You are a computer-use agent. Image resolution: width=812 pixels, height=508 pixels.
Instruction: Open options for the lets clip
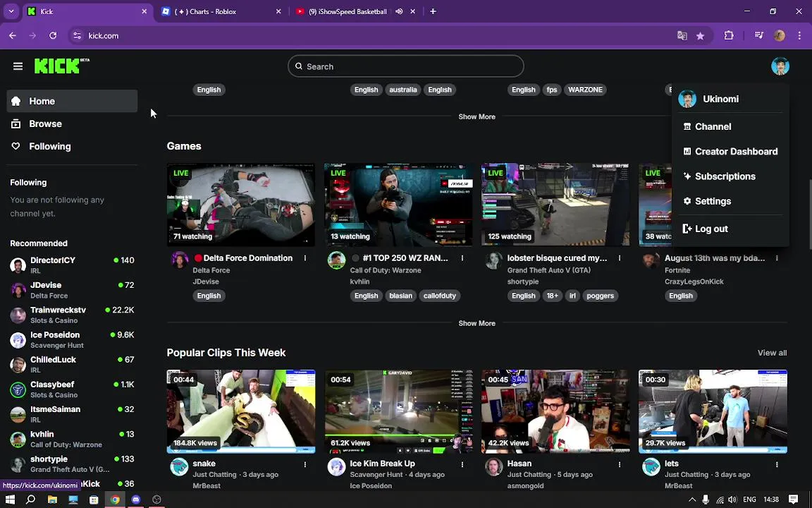click(777, 465)
